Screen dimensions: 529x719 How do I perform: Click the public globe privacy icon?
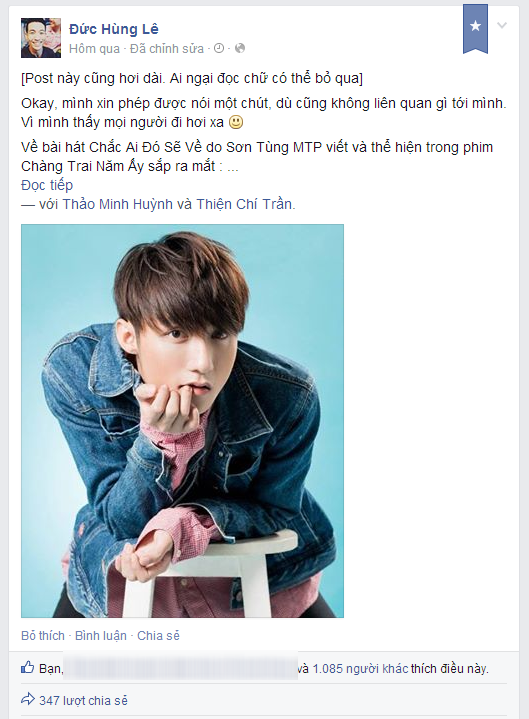pyautogui.click(x=240, y=48)
